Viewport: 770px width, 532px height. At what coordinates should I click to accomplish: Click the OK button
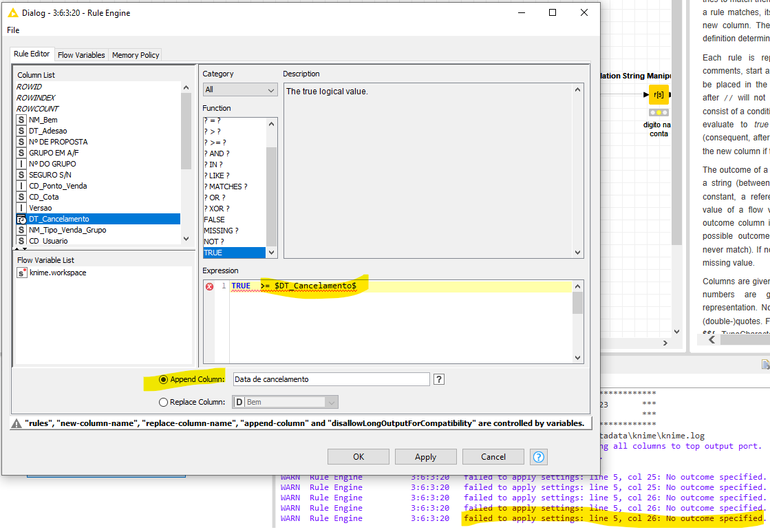click(x=359, y=457)
